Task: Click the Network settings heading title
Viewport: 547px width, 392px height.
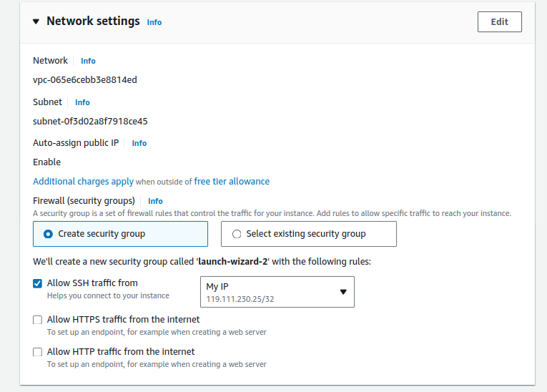Action: click(93, 21)
